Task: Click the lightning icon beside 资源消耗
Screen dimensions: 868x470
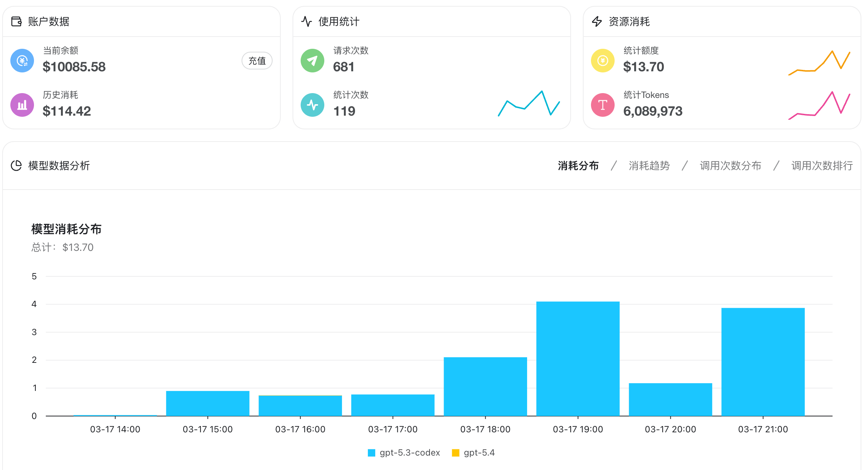Action: [597, 21]
